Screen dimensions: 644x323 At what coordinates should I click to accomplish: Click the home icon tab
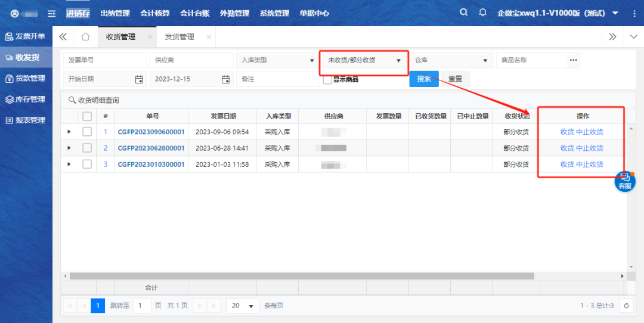85,37
